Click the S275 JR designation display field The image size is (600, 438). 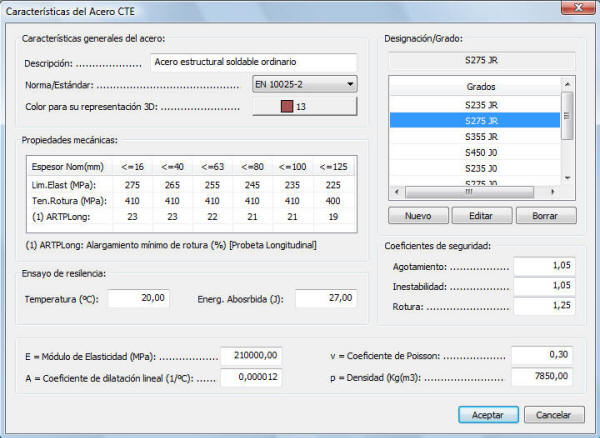(482, 60)
